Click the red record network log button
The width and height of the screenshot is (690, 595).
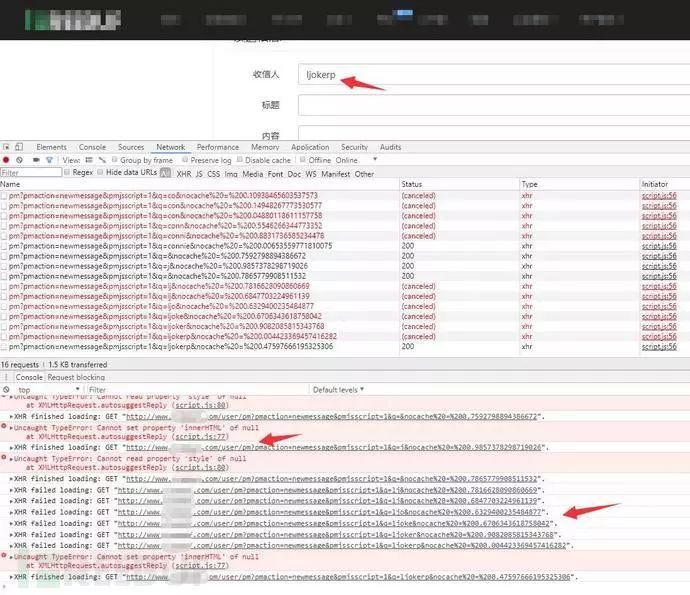tap(6, 160)
